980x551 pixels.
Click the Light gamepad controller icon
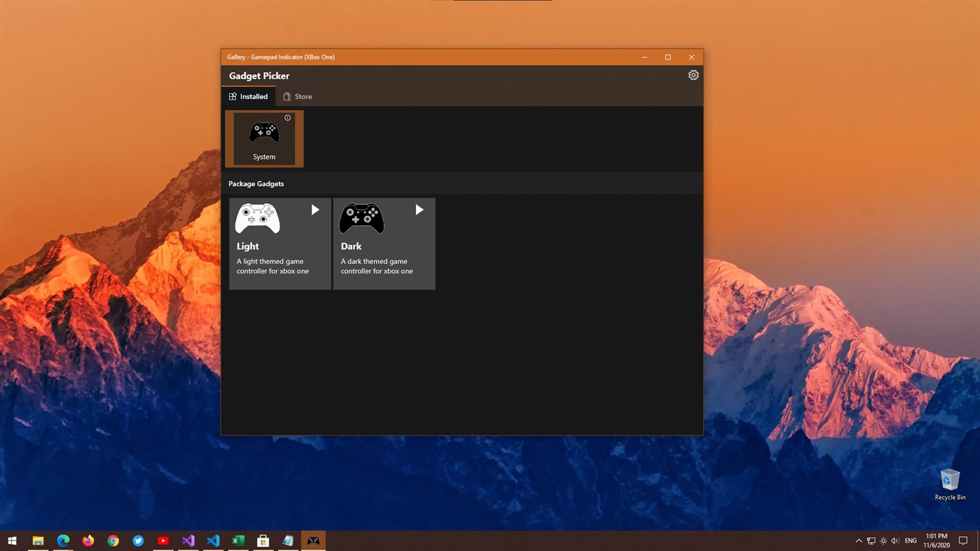[x=256, y=218]
